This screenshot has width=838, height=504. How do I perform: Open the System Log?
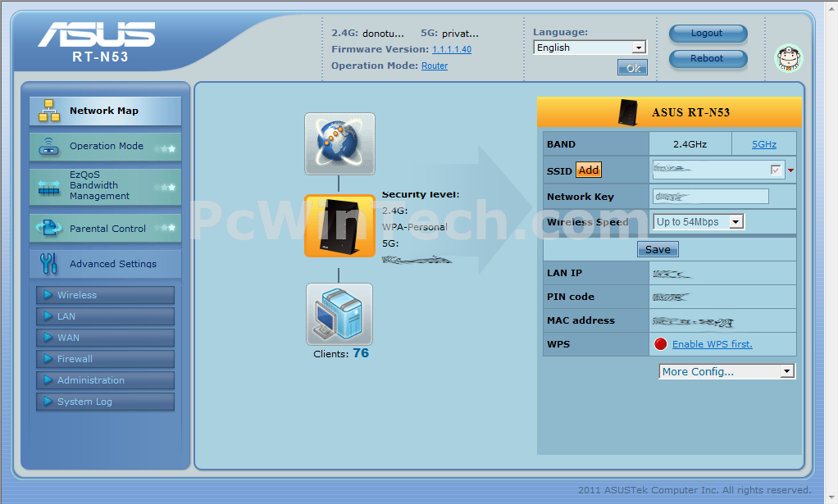click(x=105, y=402)
